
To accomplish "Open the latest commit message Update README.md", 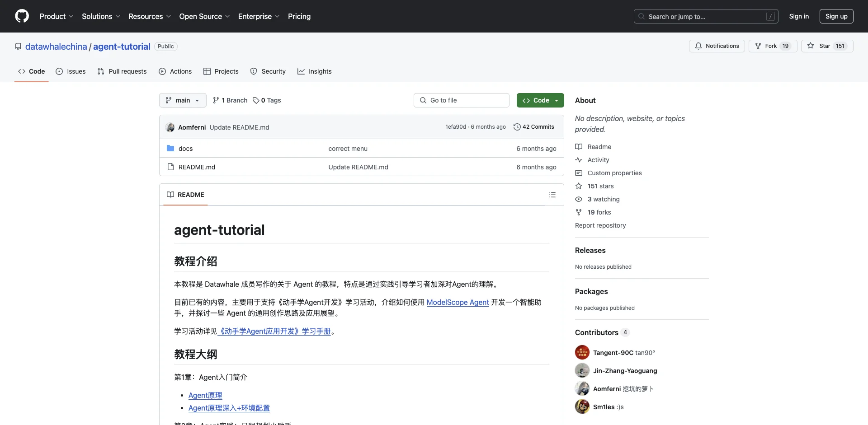I will (x=239, y=127).
